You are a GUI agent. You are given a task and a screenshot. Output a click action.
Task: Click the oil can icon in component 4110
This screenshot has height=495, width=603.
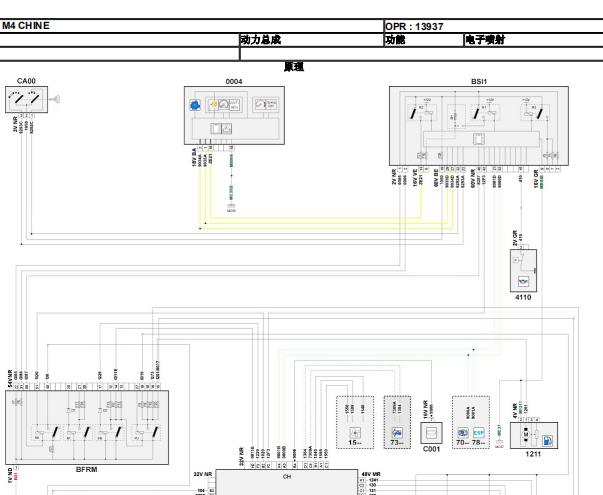pos(523,282)
